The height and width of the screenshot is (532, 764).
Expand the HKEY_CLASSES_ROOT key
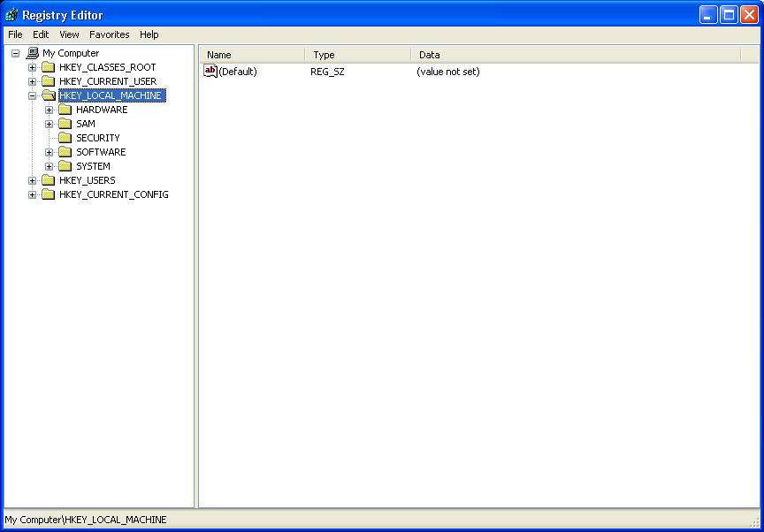[x=32, y=68]
